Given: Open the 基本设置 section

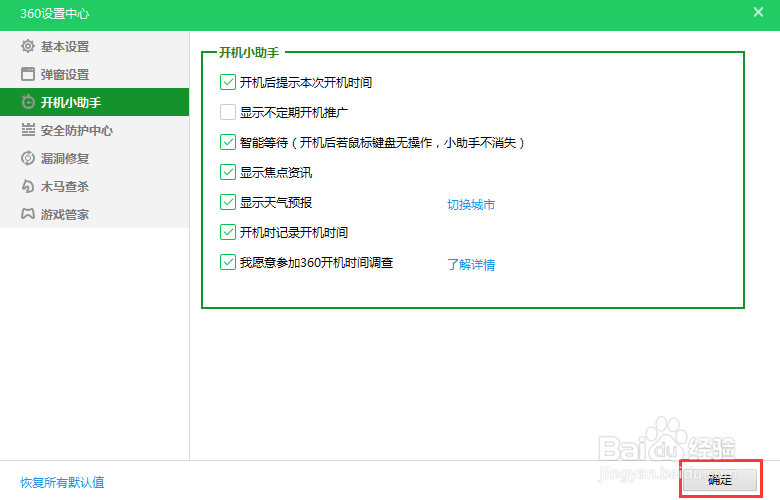Looking at the screenshot, I should [x=95, y=46].
